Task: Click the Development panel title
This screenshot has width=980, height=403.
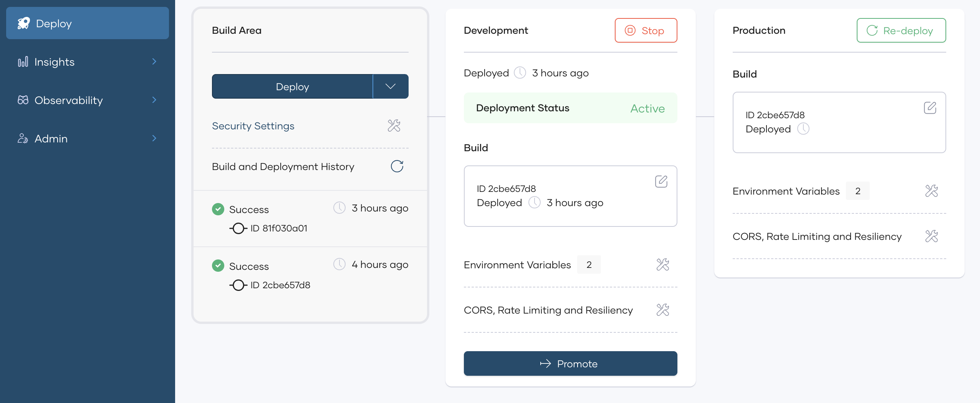Action: (496, 30)
